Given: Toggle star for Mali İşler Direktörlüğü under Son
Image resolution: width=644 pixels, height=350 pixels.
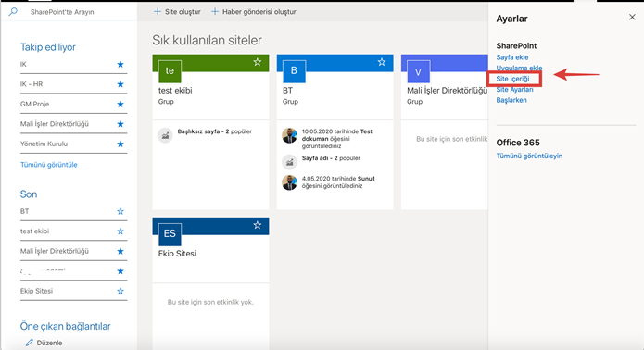Looking at the screenshot, I should point(120,251).
